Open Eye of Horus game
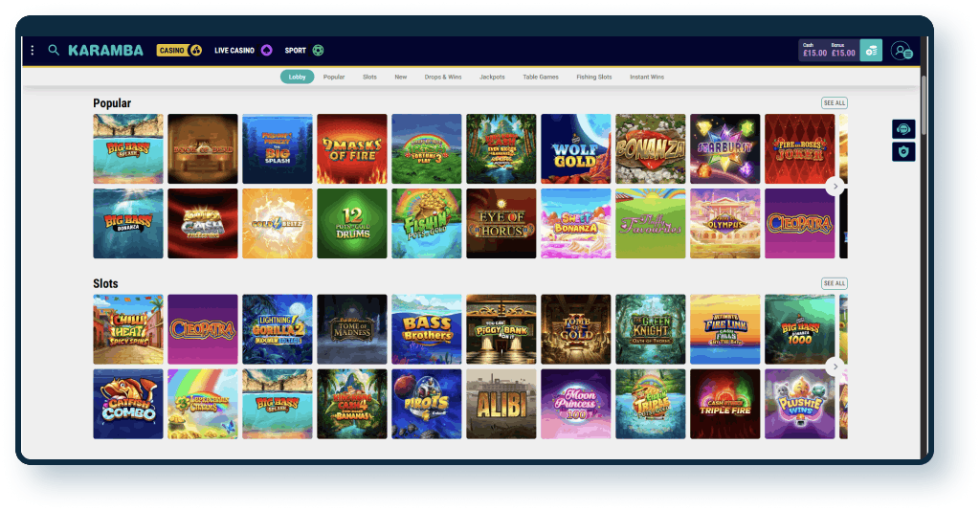The image size is (980, 511). pos(501,224)
